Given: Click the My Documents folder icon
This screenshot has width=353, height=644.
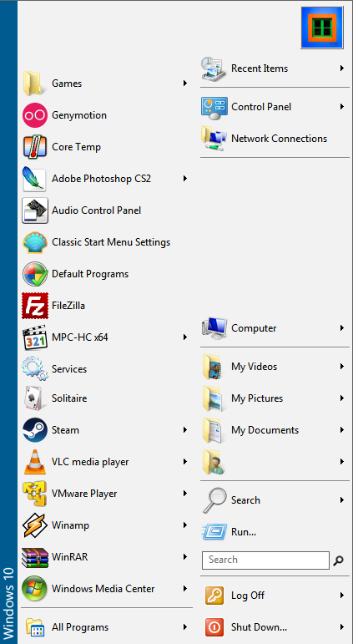Looking at the screenshot, I should 213,430.
